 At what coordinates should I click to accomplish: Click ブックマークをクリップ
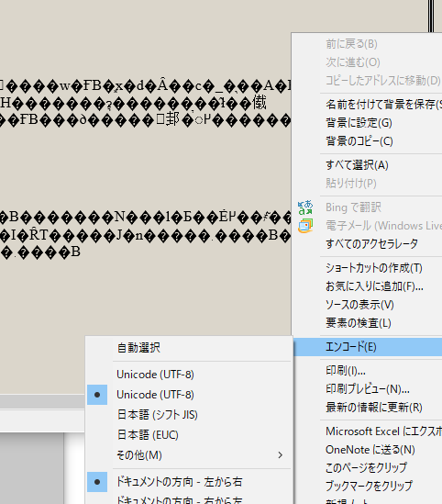[x=369, y=486]
